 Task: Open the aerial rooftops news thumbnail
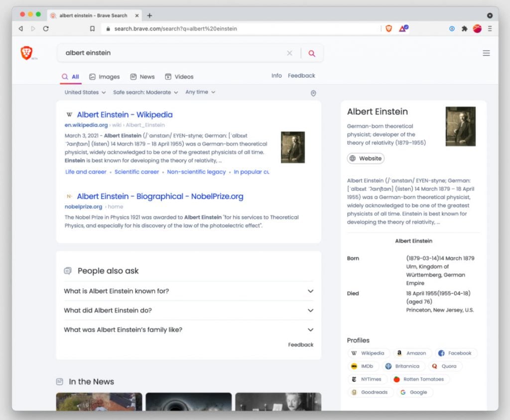click(99, 402)
